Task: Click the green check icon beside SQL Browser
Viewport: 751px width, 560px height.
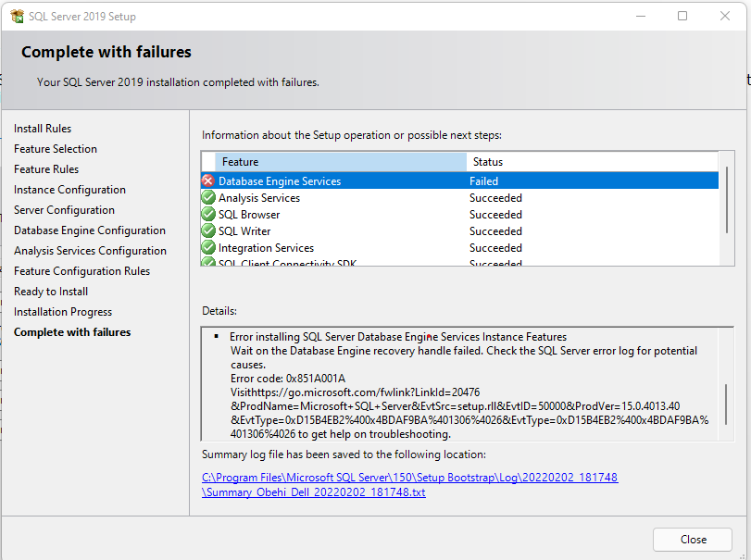Action: click(x=207, y=215)
